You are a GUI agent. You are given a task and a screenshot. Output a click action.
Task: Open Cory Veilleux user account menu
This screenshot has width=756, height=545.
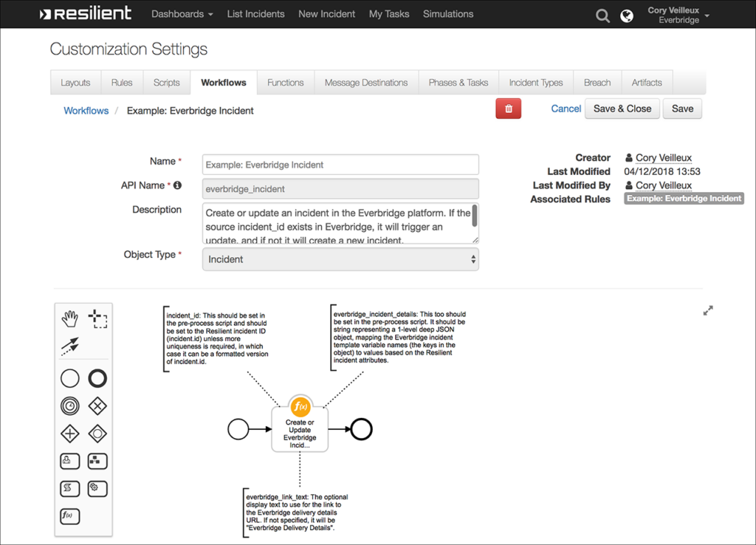678,15
